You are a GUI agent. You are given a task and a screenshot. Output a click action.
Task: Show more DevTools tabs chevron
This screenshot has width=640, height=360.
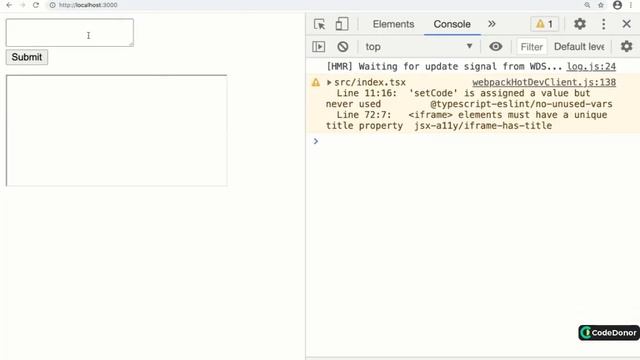(x=492, y=24)
